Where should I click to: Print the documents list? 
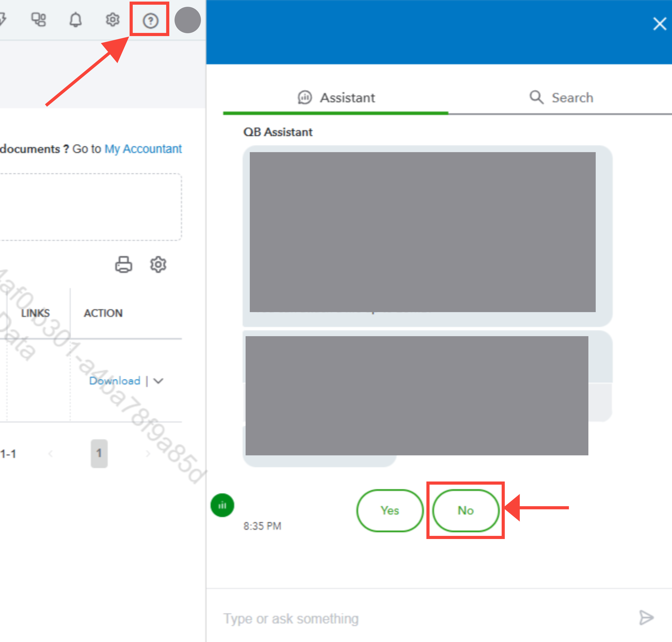pyautogui.click(x=124, y=264)
